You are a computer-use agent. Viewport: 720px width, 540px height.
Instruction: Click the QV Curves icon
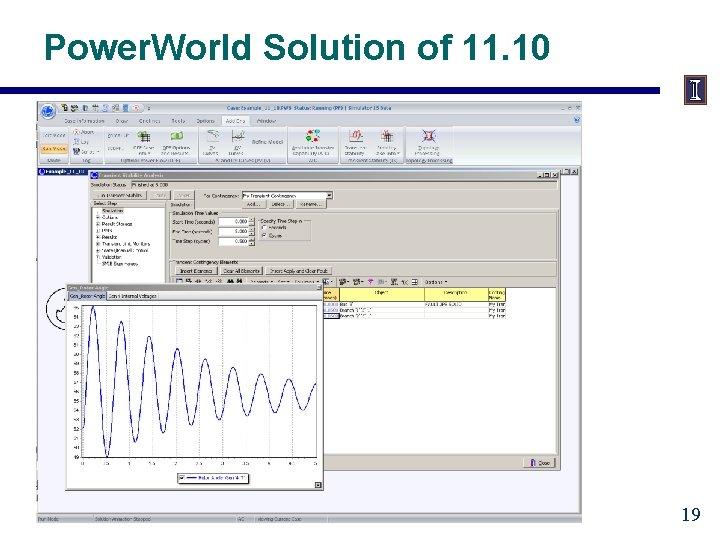coord(237,142)
